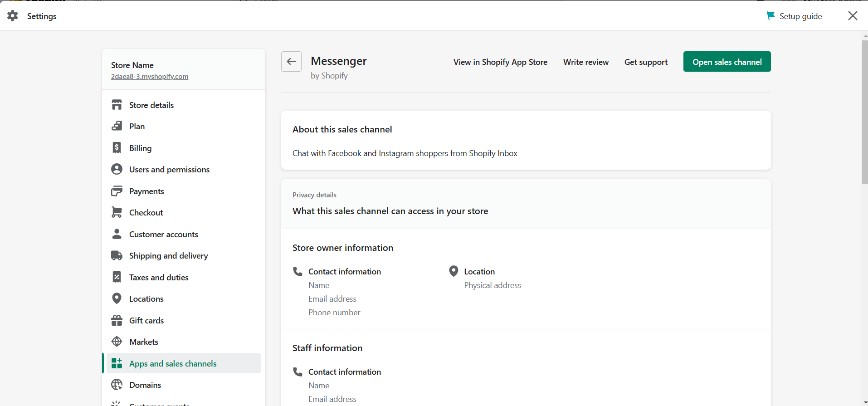Click the 2daea8-3.myshopify.com store link
The height and width of the screenshot is (406, 868).
[x=150, y=77]
